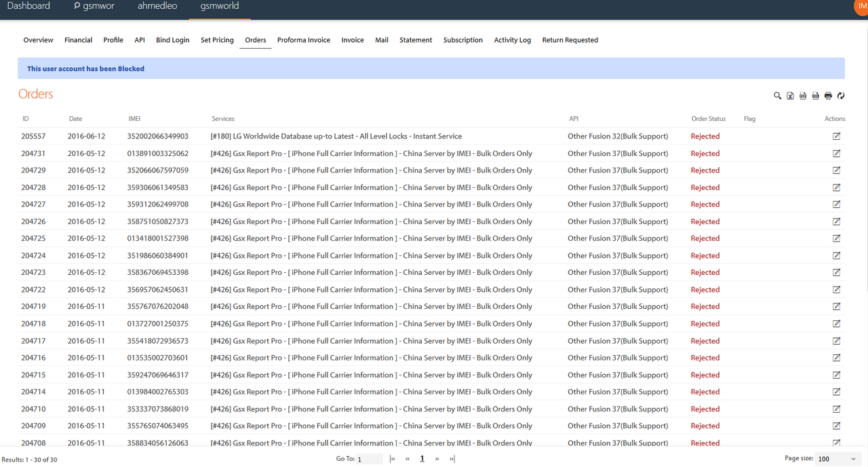
Task: Open the Financial tab
Action: click(78, 40)
